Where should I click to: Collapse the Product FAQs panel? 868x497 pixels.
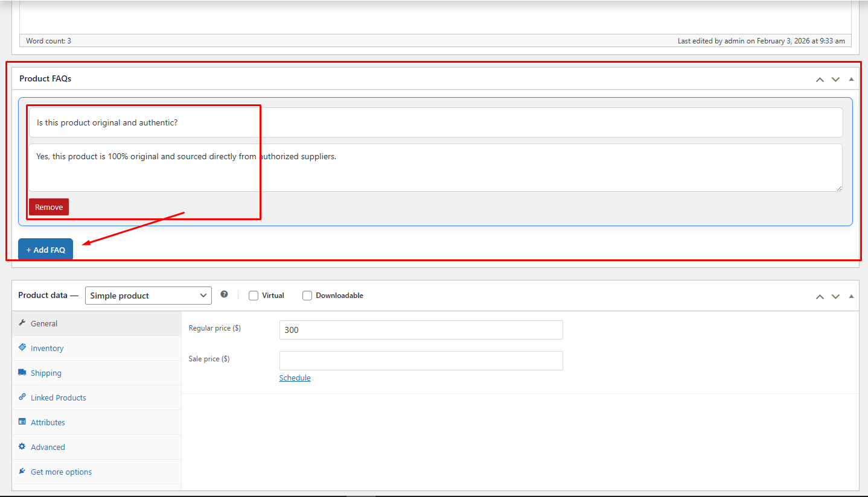pos(851,79)
